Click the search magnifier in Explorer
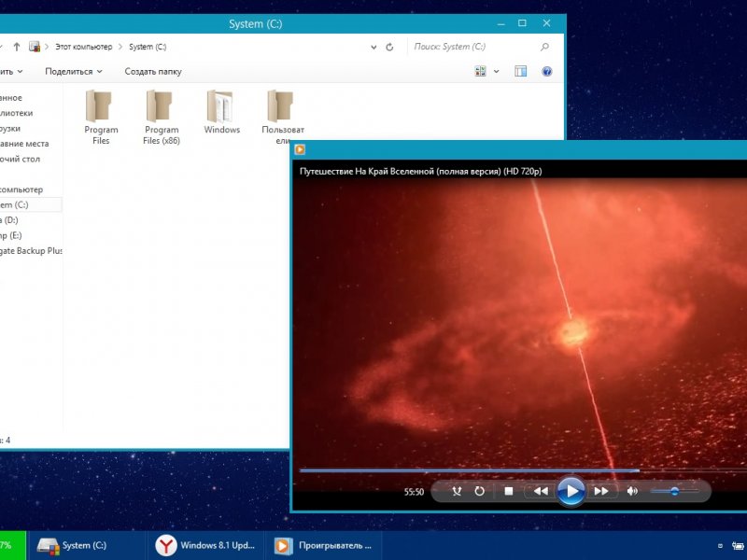 tap(545, 47)
